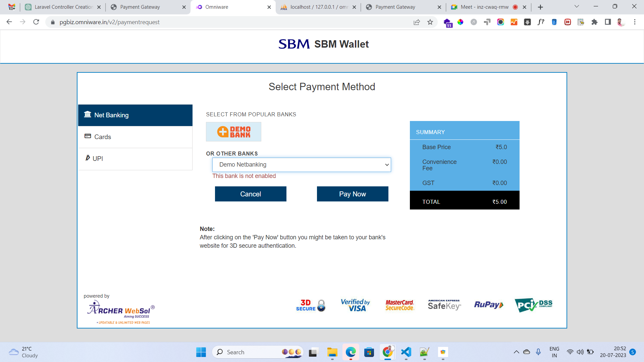
Task: Open Microsoft Edge from the taskbar
Action: click(351, 352)
